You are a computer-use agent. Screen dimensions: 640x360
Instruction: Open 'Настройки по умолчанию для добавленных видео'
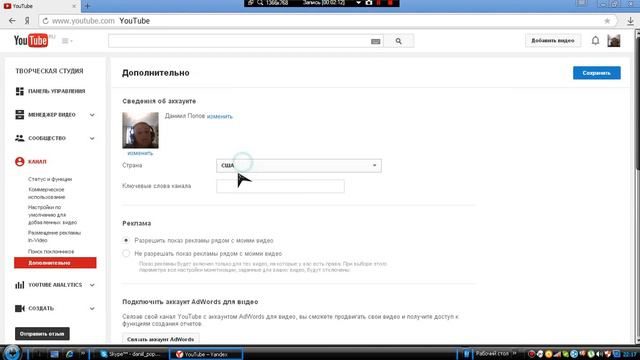52,215
